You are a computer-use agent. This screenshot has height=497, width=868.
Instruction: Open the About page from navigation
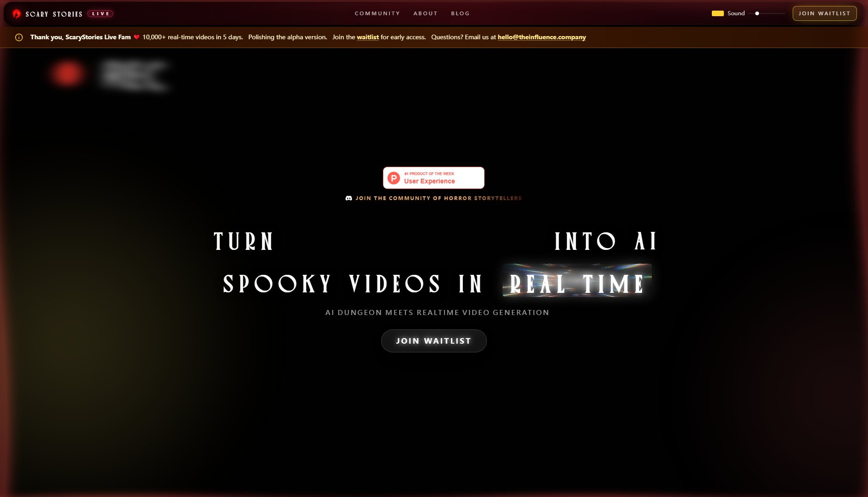coord(425,13)
